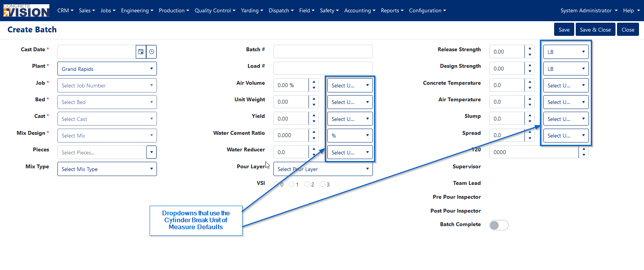Click the Close button

pyautogui.click(x=628, y=30)
